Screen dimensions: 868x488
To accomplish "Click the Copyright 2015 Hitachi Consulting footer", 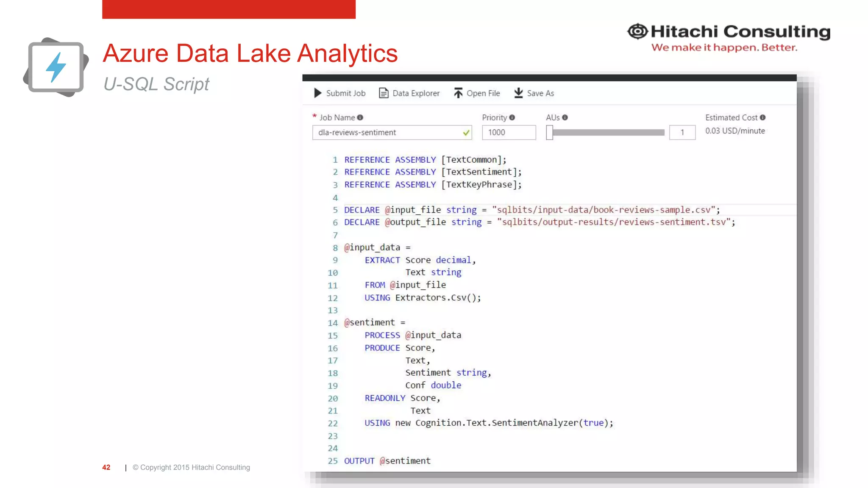I will (x=191, y=467).
